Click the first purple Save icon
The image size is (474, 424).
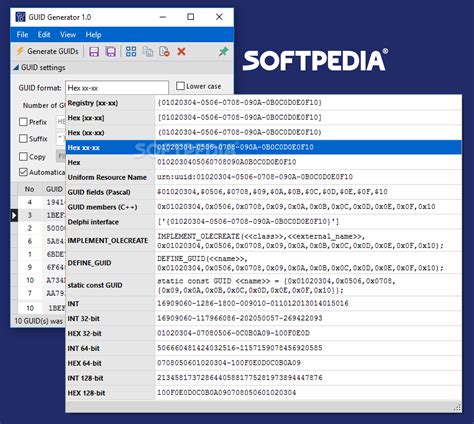point(94,52)
